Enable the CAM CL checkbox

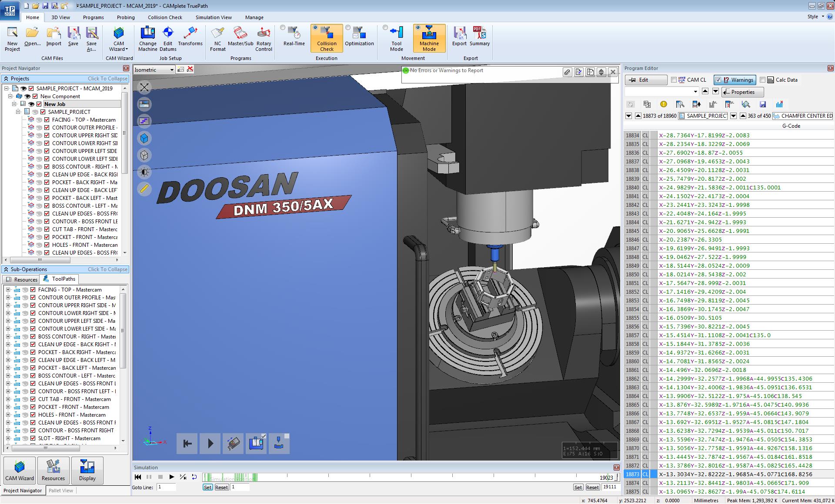click(674, 80)
